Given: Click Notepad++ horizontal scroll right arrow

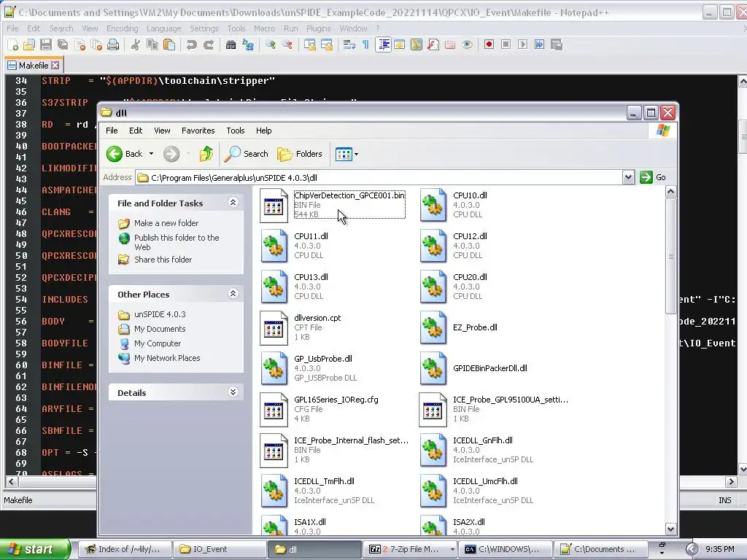Looking at the screenshot, I should [x=731, y=482].
